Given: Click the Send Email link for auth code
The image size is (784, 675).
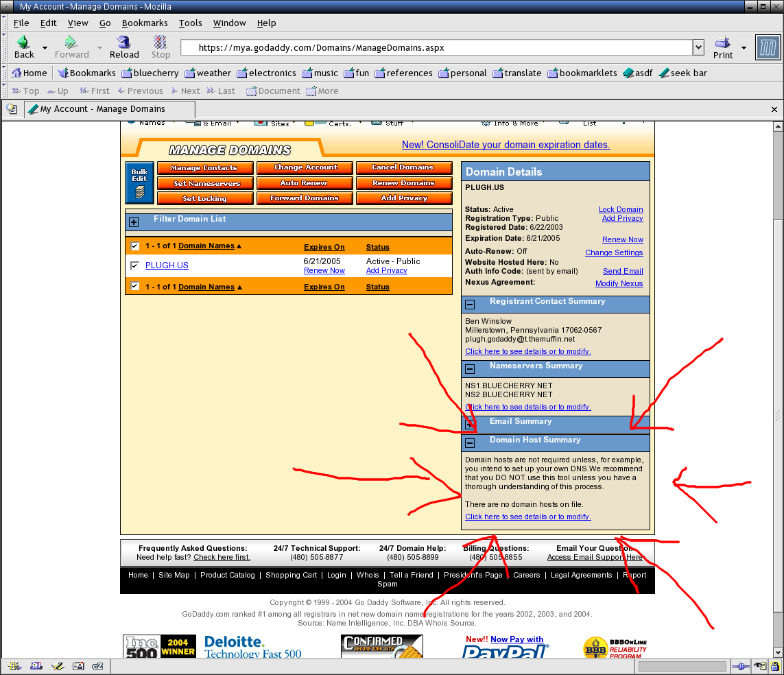Looking at the screenshot, I should point(623,271).
